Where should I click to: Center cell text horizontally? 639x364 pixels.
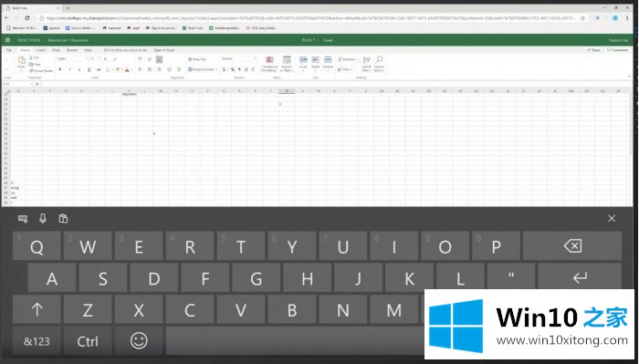pyautogui.click(x=150, y=69)
